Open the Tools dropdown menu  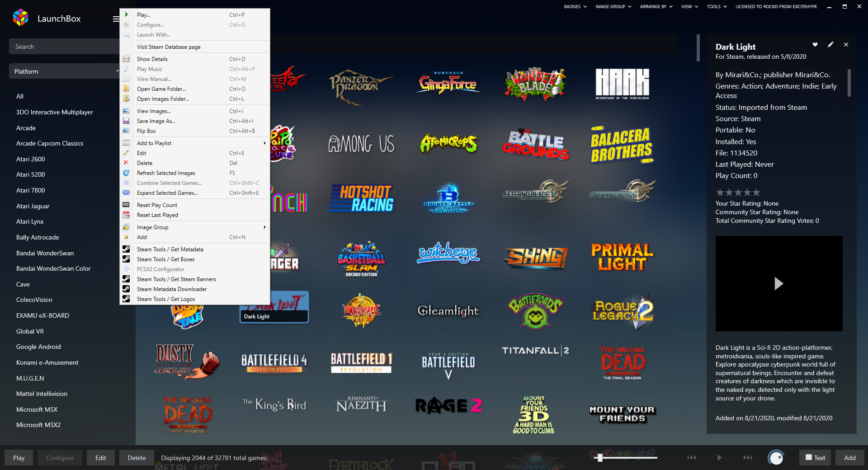717,6
